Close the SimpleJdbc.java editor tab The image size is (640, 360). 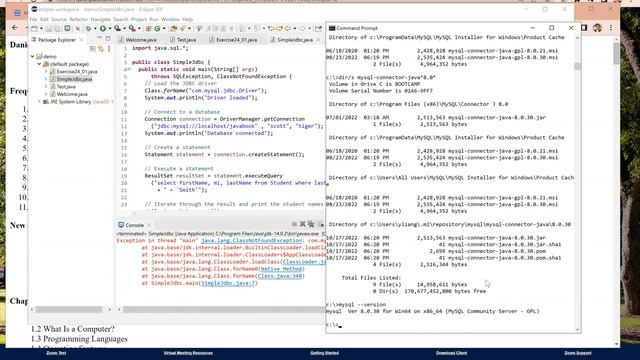318,40
